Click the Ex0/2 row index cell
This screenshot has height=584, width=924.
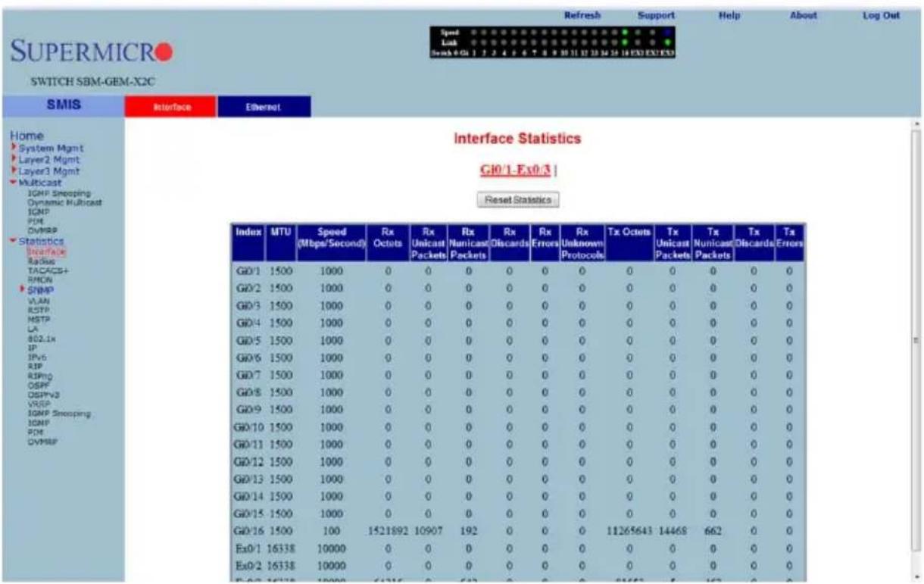pyautogui.click(x=247, y=564)
